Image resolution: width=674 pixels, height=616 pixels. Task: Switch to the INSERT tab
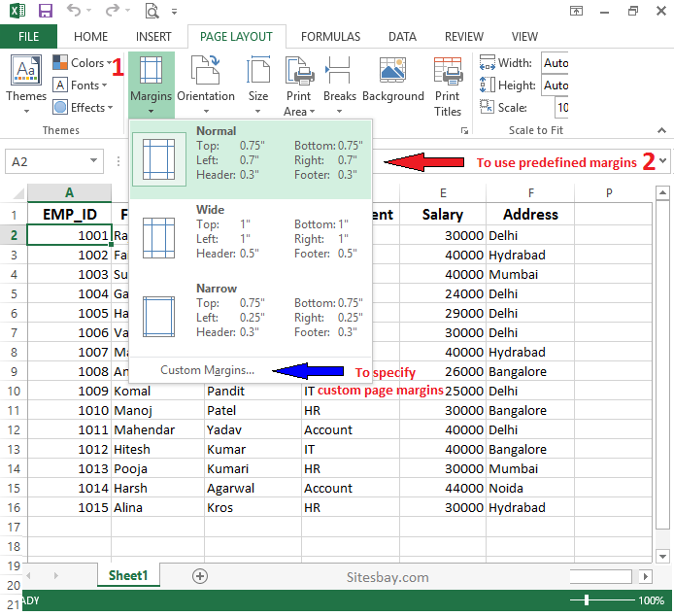tap(153, 37)
